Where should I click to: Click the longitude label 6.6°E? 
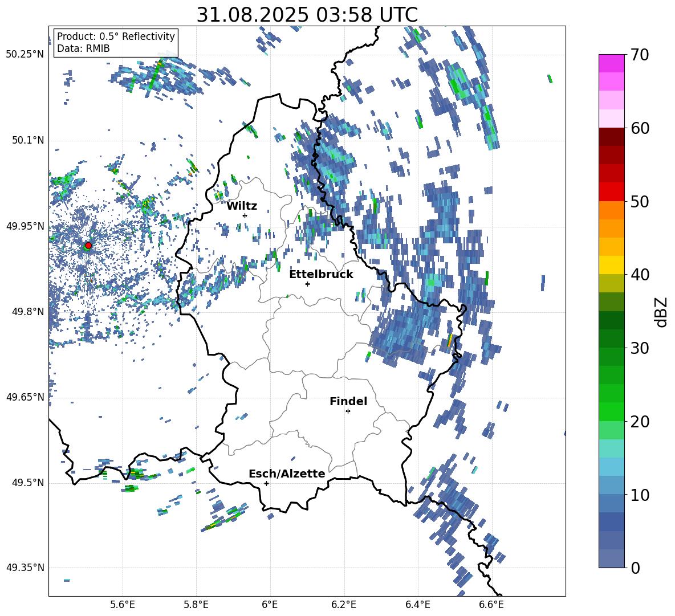click(x=491, y=605)
